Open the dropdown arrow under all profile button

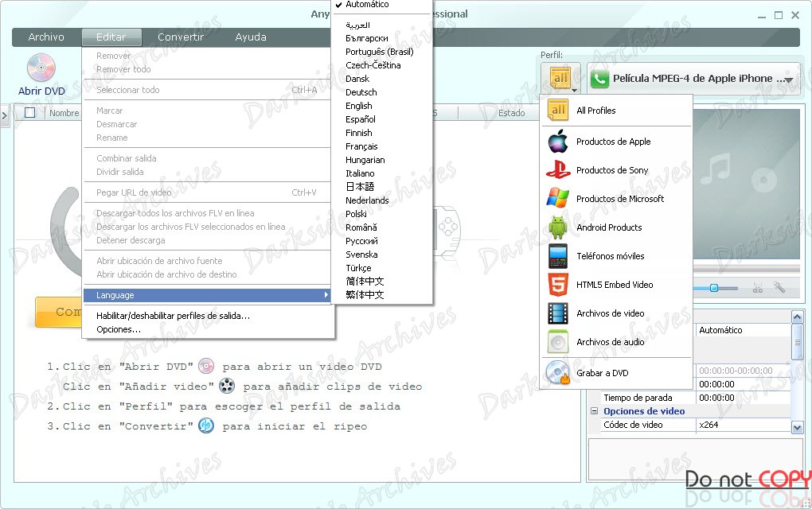point(574,90)
